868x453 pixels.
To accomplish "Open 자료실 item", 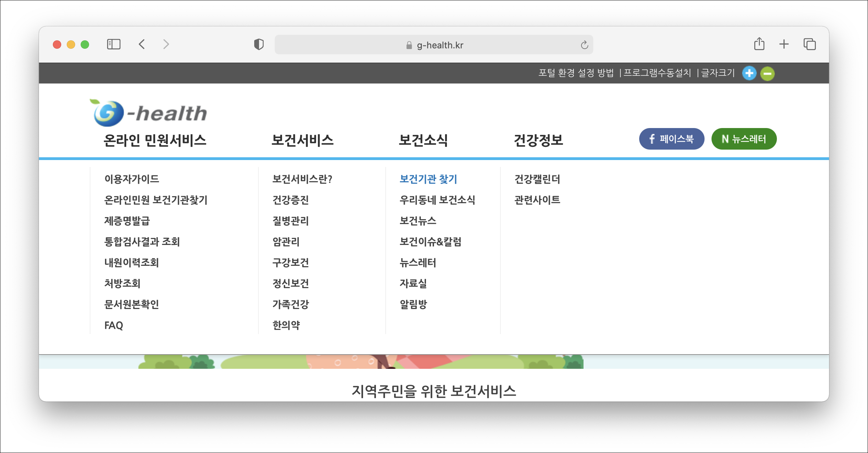I will (413, 283).
